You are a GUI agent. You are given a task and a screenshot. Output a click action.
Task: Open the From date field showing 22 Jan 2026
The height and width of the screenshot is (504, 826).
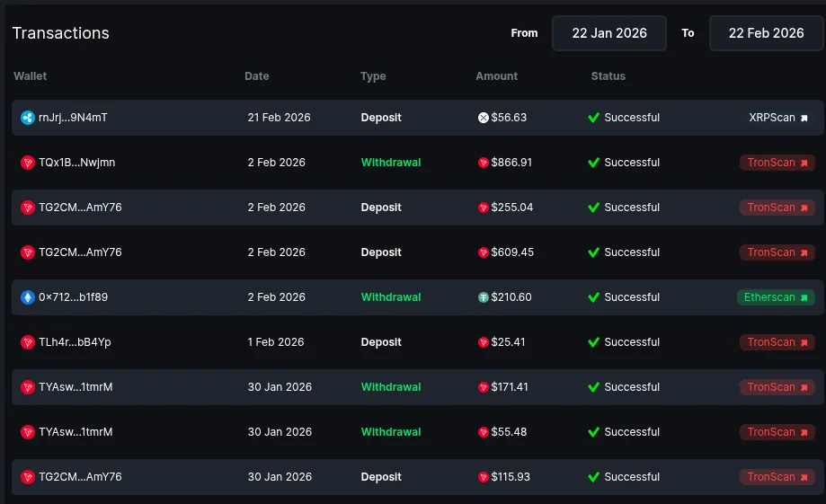coord(609,33)
